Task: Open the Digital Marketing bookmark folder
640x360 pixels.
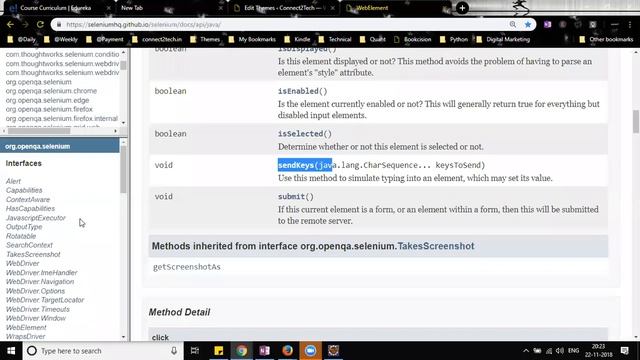Action: 503,40
